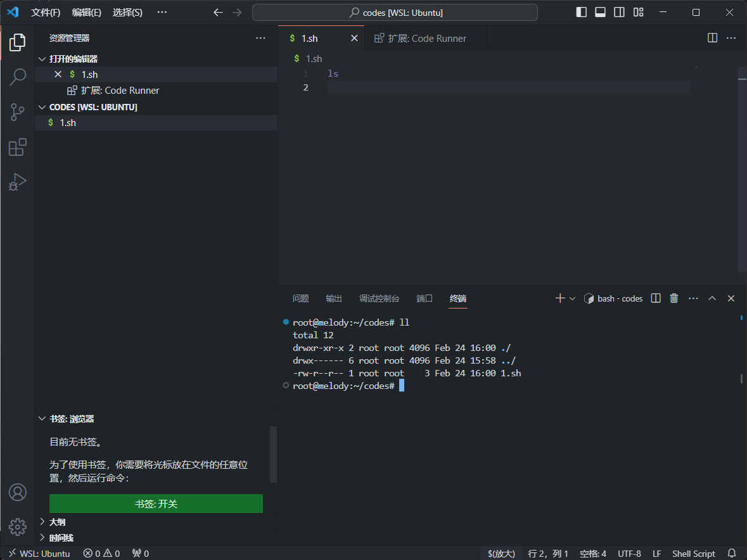Switch to the 输出 panel tab
Image resolution: width=747 pixels, height=560 pixels.
click(x=334, y=298)
